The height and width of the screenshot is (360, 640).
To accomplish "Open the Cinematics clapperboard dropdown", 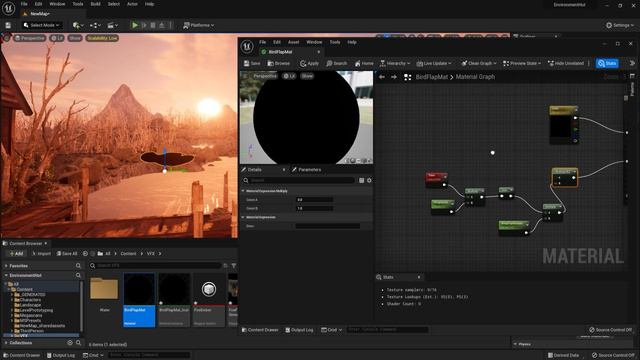I will pyautogui.click(x=112, y=25).
